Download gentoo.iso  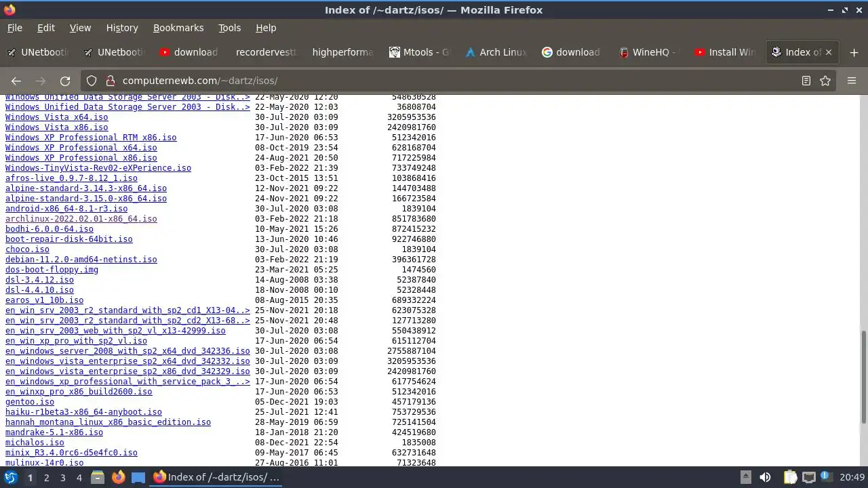30,402
